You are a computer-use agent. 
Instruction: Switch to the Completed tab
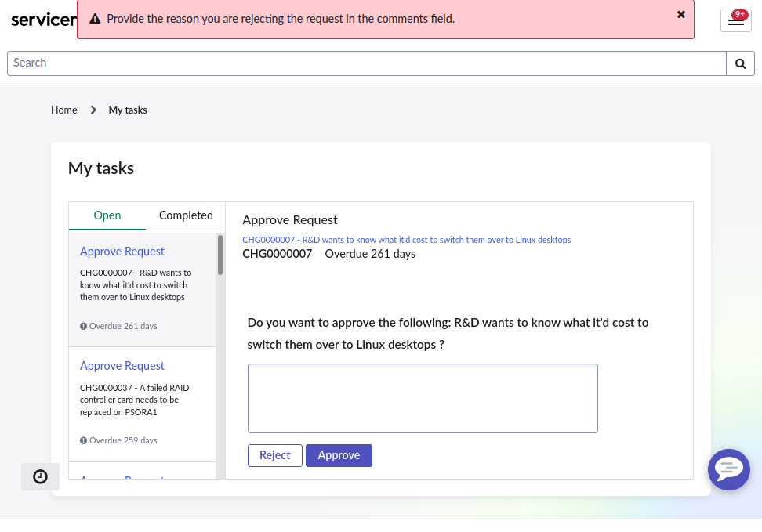point(186,215)
